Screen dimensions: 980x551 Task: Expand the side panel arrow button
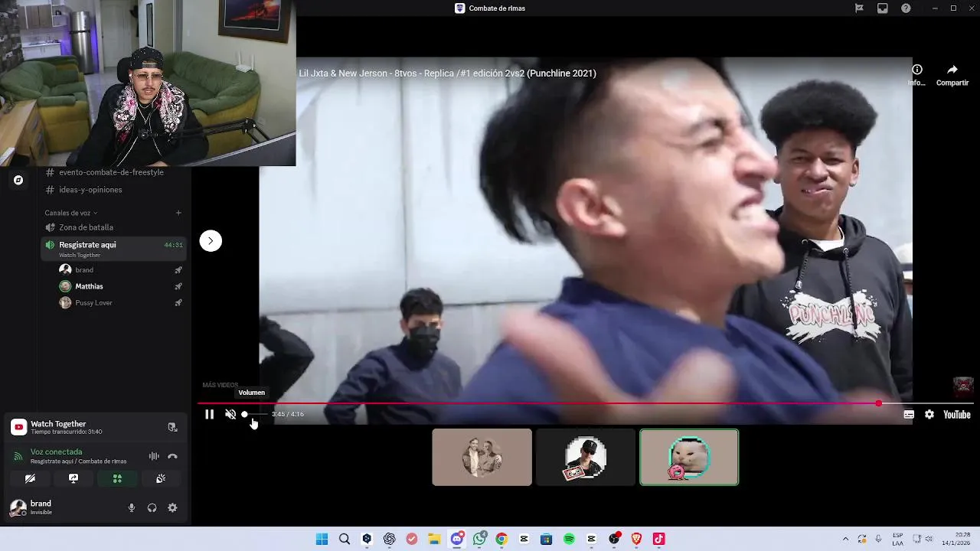211,241
